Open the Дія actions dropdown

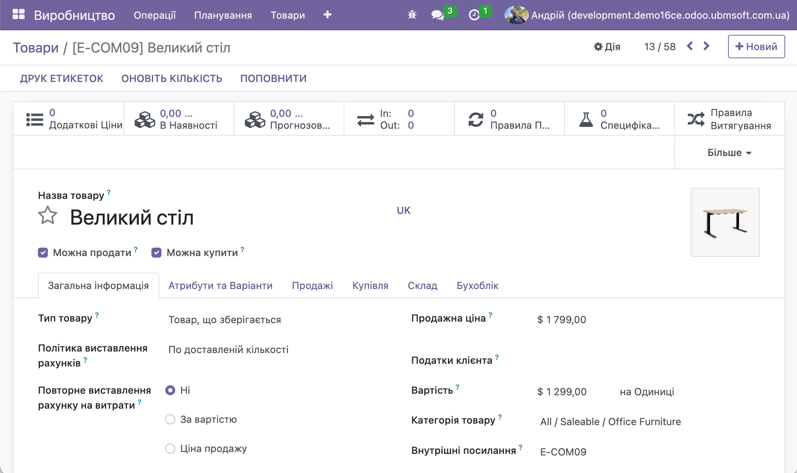click(607, 47)
